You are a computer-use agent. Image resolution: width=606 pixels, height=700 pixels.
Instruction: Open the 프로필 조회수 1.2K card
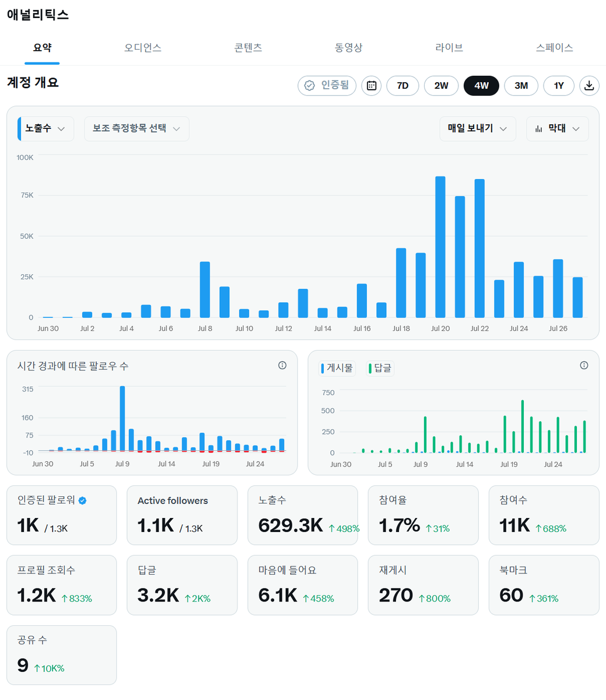click(x=62, y=585)
